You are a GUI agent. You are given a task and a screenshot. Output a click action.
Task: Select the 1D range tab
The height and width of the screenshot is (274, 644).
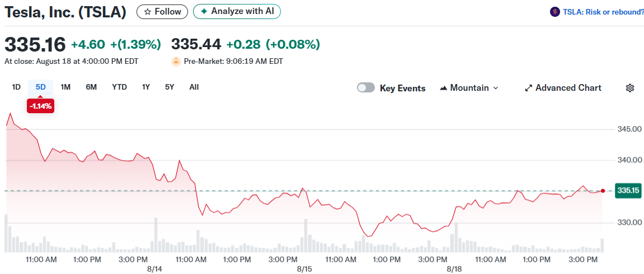[x=16, y=87]
